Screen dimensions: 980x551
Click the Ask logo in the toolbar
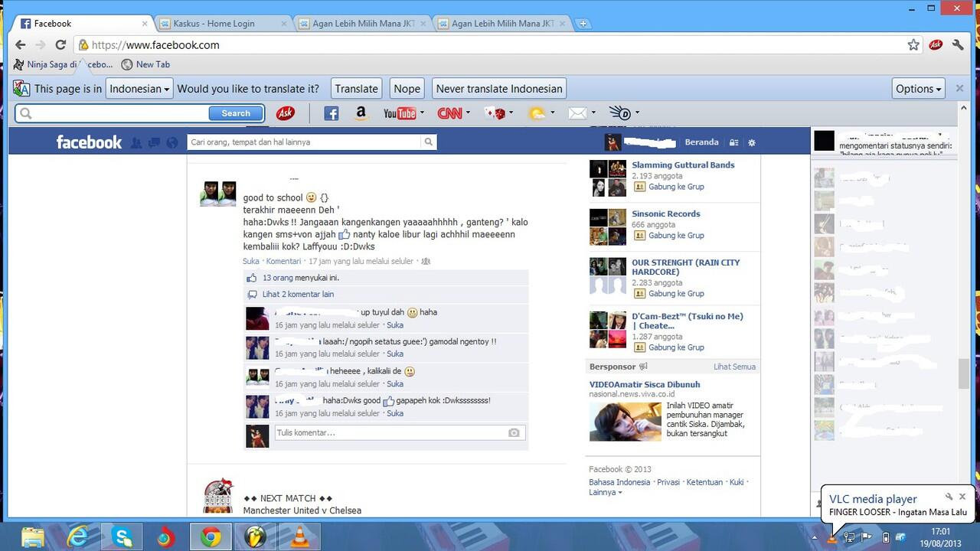coord(286,113)
